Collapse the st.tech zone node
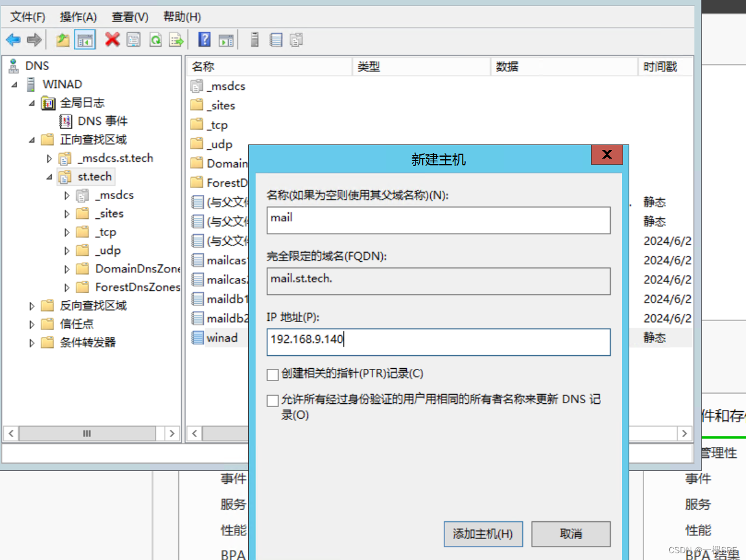This screenshot has height=560, width=746. (x=50, y=177)
